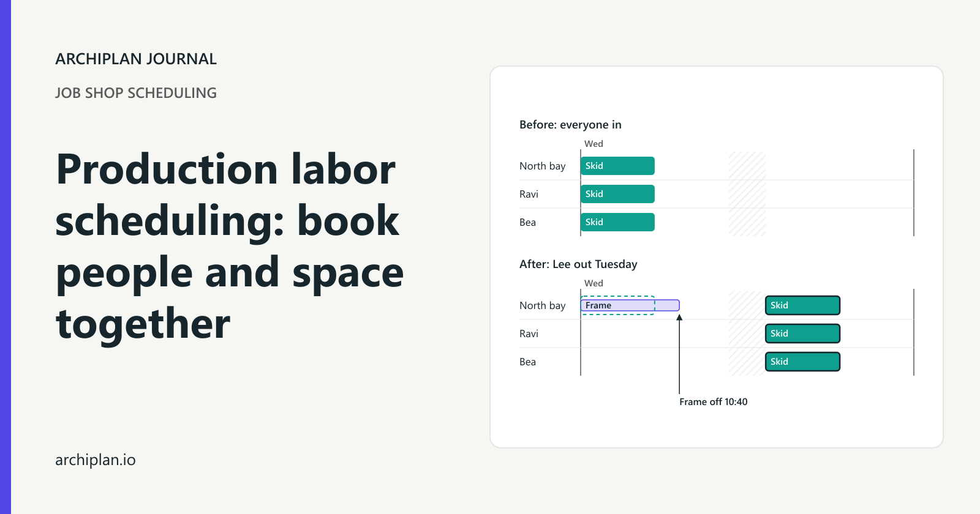Click the Wed label in the Before chart
Screen dimensions: 980x514
[x=594, y=144]
